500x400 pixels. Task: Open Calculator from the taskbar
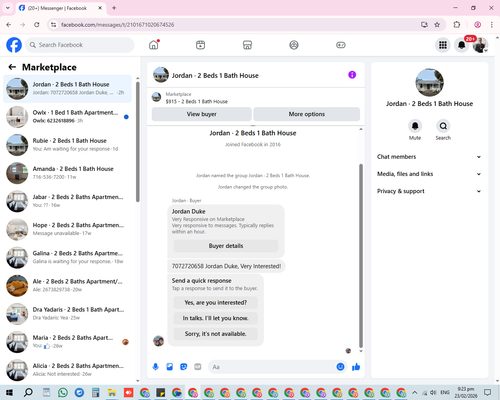tap(96, 392)
